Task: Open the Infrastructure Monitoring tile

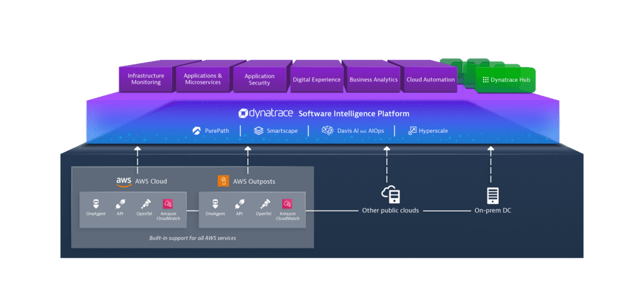Action: point(146,79)
